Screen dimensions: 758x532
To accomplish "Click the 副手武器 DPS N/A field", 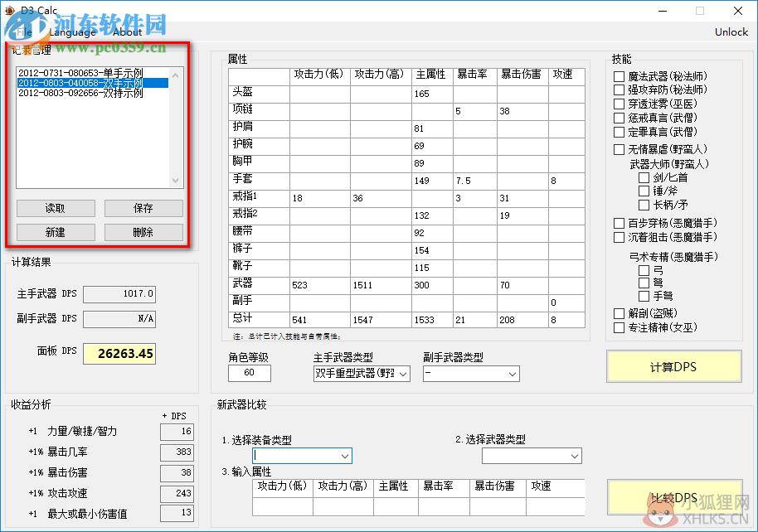I will click(x=119, y=319).
